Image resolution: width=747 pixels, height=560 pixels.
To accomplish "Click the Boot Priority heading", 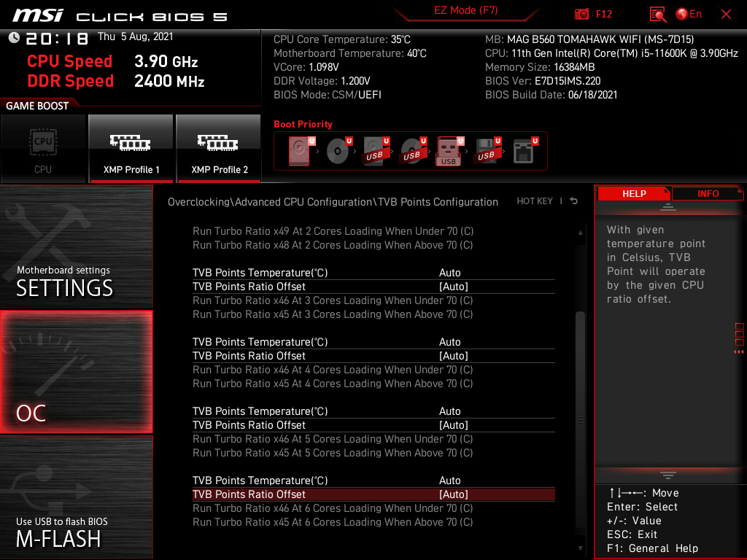I will [x=303, y=124].
